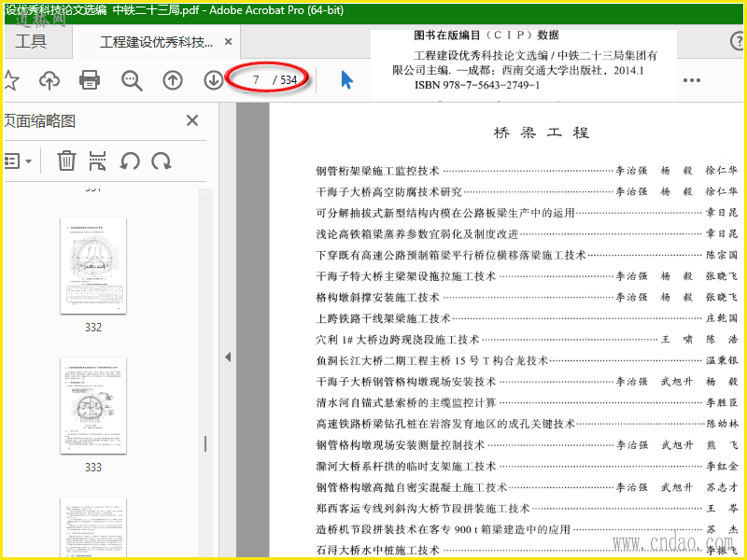Click entry 滁河大桥系杆拱的临时支架施工技术

[406, 466]
